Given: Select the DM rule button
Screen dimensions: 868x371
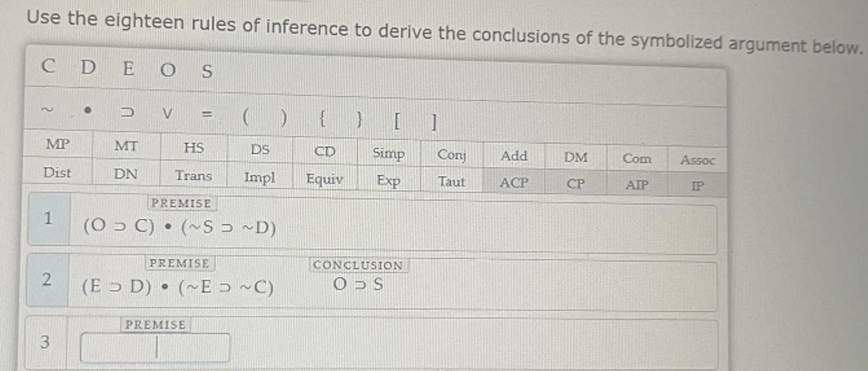Looking at the screenshot, I should tap(576, 157).
